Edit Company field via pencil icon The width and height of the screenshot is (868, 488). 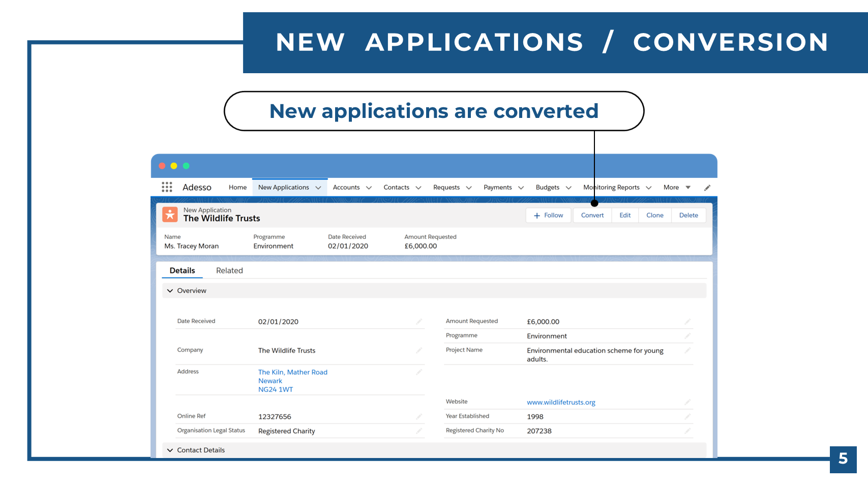tap(419, 350)
